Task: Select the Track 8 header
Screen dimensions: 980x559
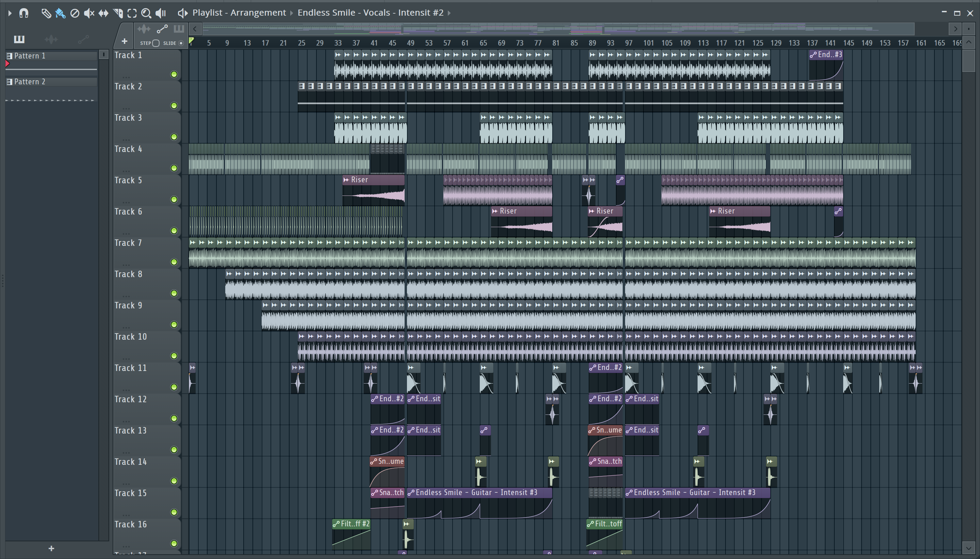Action: [147, 284]
